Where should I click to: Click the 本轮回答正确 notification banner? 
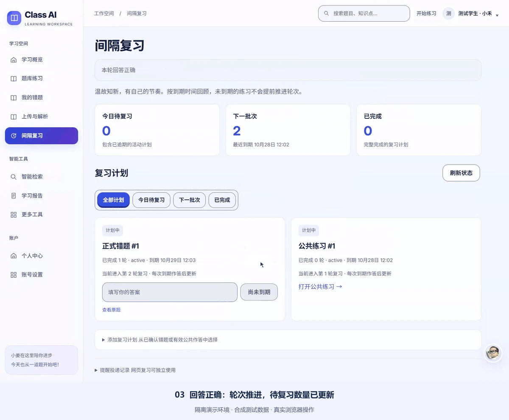tap(288, 70)
